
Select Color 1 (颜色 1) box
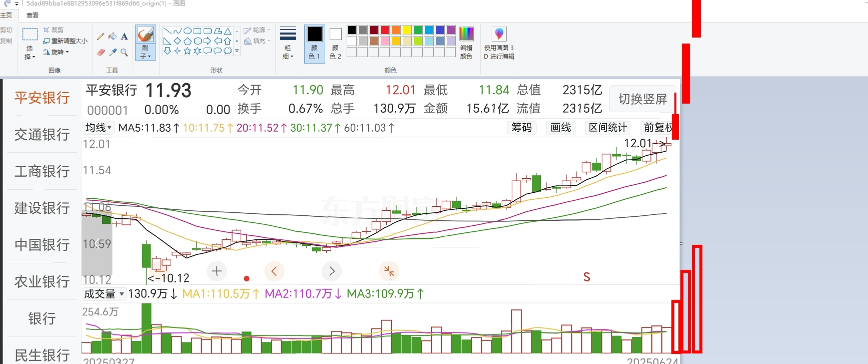pos(315,43)
